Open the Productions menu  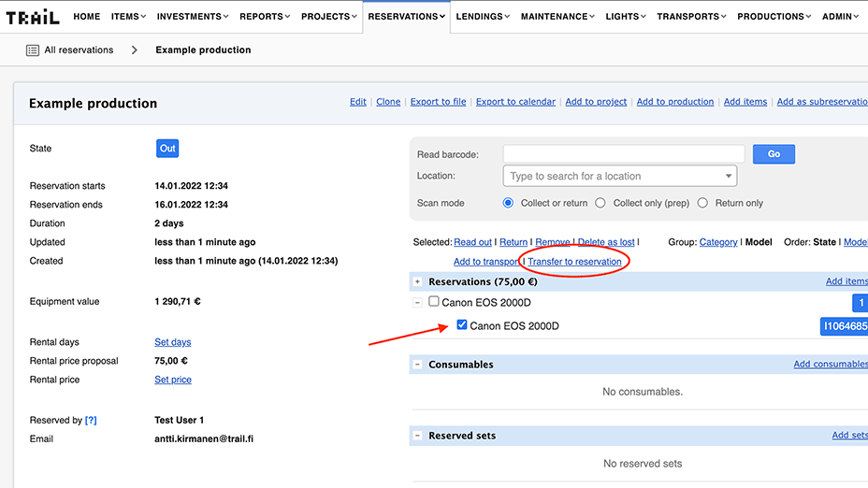(774, 17)
